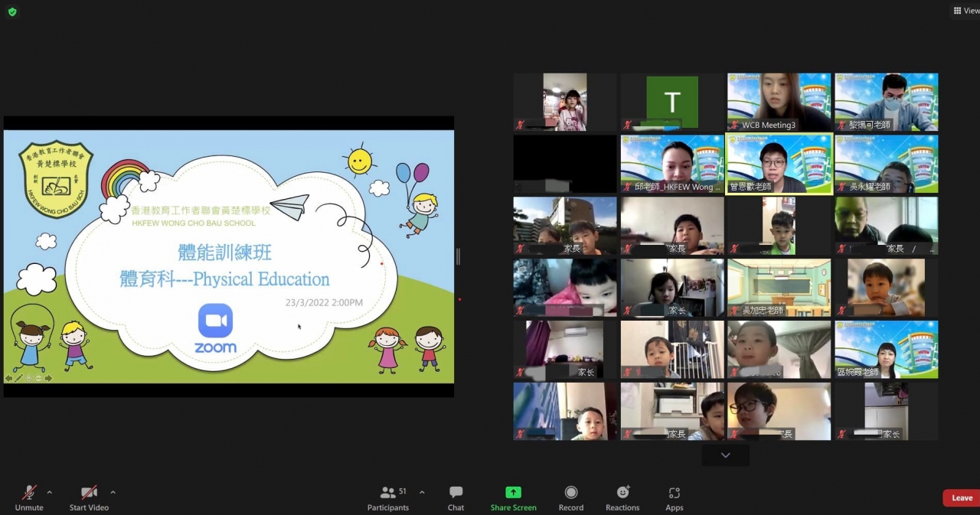
Task: Open the Participants list
Action: tap(389, 497)
